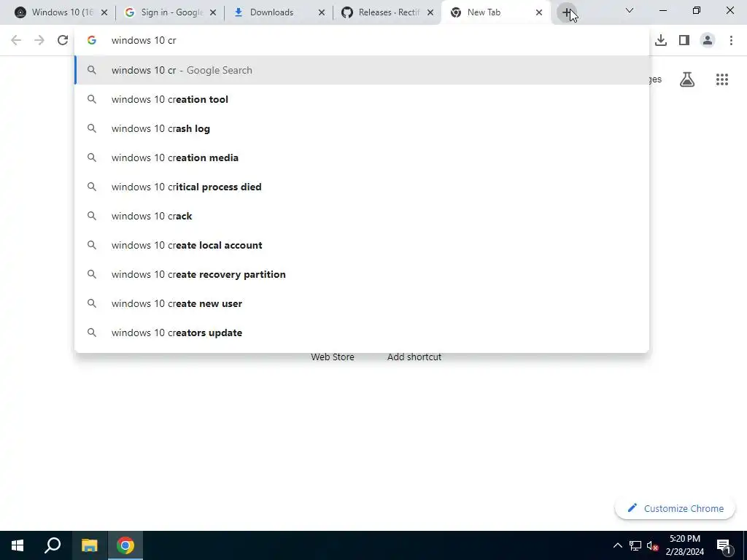Viewport: 747px width, 560px height.
Task: Open the Chrome three-dot menu
Action: tap(731, 41)
